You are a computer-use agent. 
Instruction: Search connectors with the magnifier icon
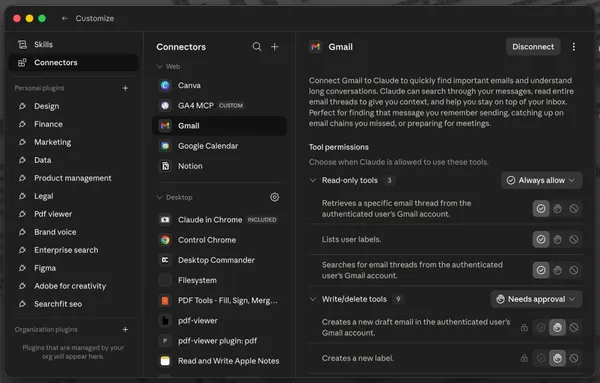point(257,47)
